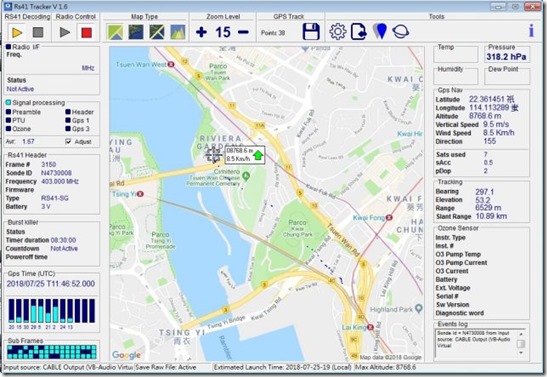Click the zoom level number 15
The width and height of the screenshot is (547, 377).
(223, 32)
